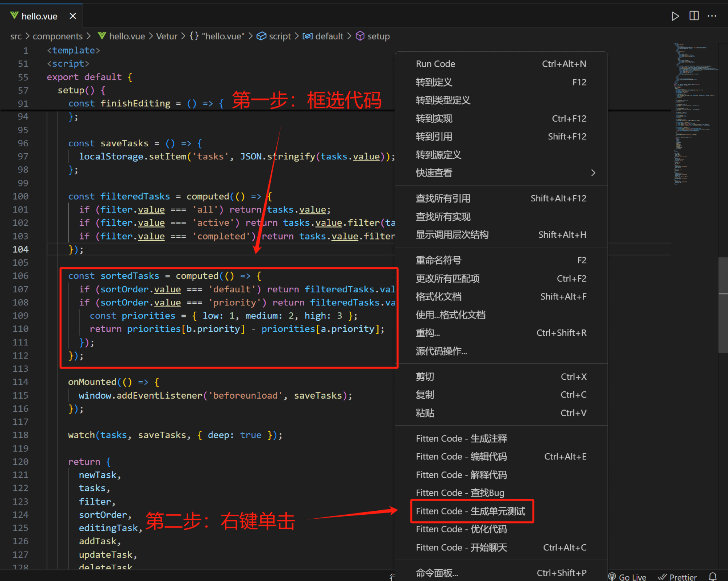Click Prettier in status bar
The height and width of the screenshot is (581, 728).
[x=677, y=577]
